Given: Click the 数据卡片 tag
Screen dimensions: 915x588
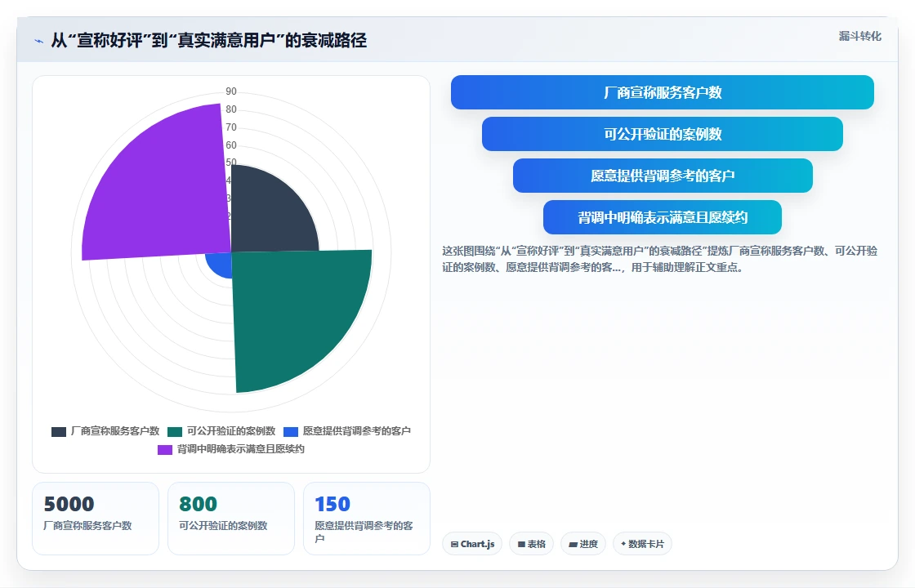Looking at the screenshot, I should (642, 544).
